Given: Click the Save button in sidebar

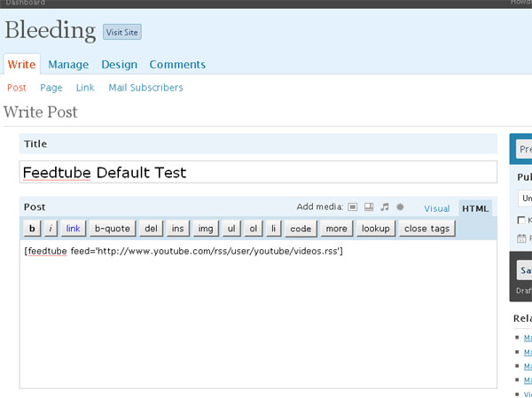Looking at the screenshot, I should [x=524, y=270].
